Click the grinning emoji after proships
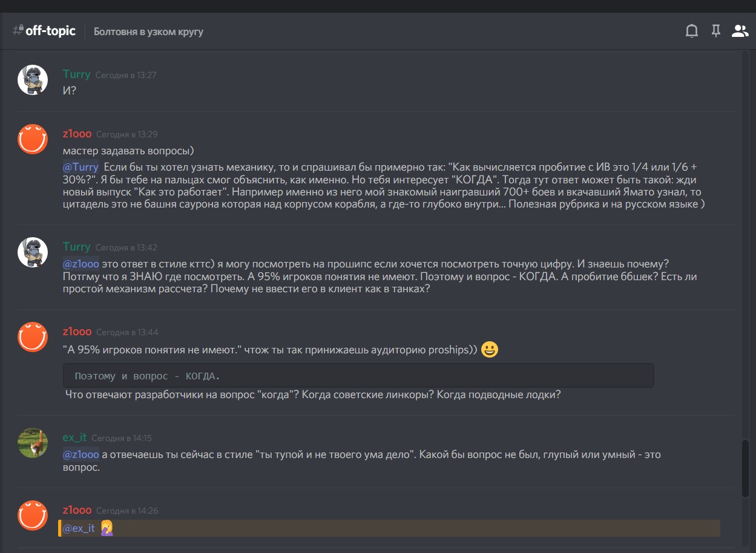The height and width of the screenshot is (553, 756). 490,350
